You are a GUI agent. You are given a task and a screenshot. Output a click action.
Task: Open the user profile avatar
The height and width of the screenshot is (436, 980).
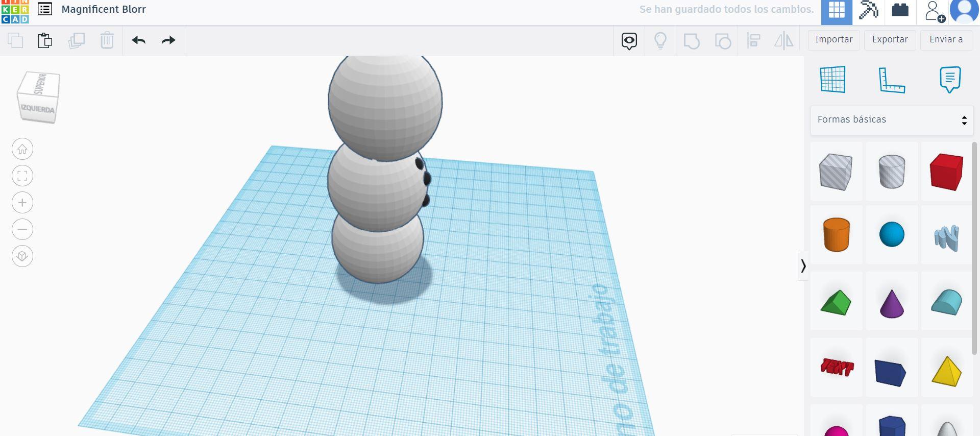964,11
